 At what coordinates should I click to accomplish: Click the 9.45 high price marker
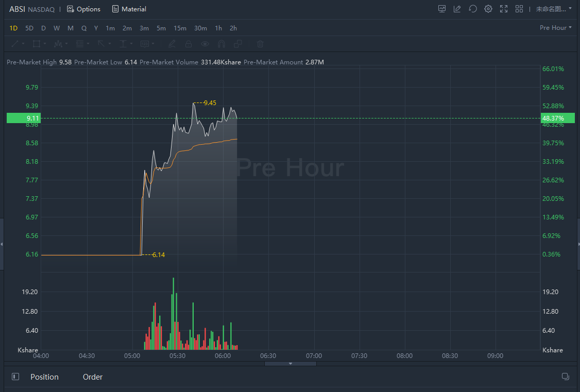pos(210,103)
